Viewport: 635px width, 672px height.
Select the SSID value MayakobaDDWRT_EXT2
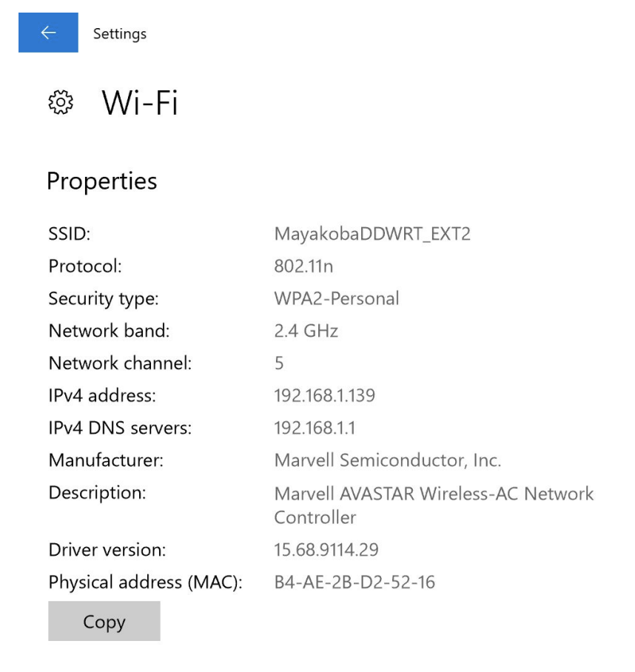[x=372, y=234]
